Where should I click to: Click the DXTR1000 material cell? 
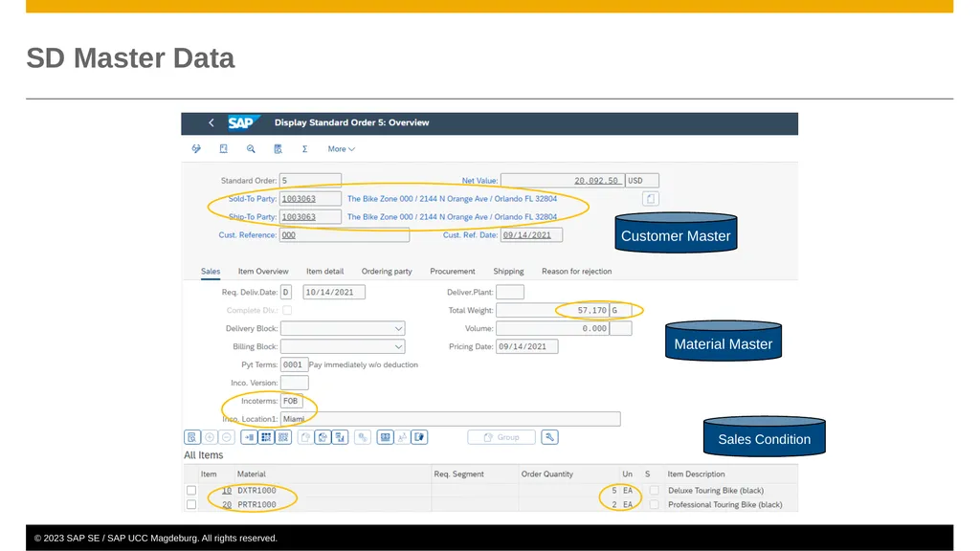point(256,491)
